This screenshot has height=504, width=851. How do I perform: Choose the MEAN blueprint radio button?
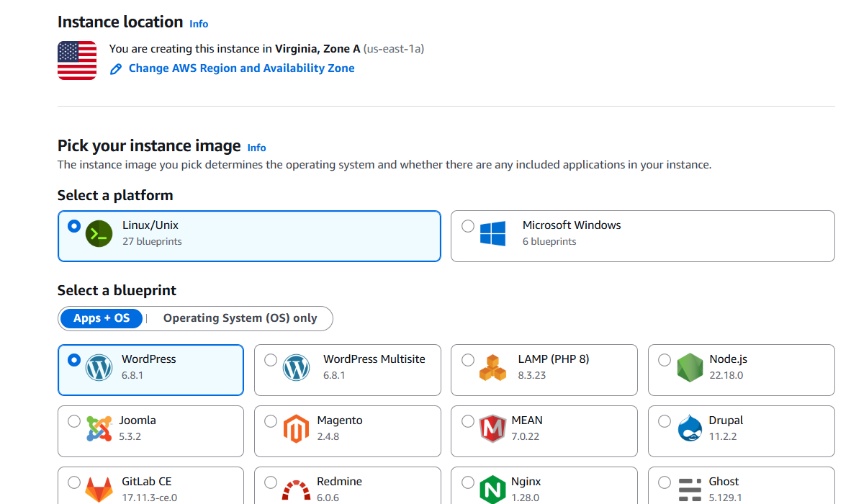(468, 421)
